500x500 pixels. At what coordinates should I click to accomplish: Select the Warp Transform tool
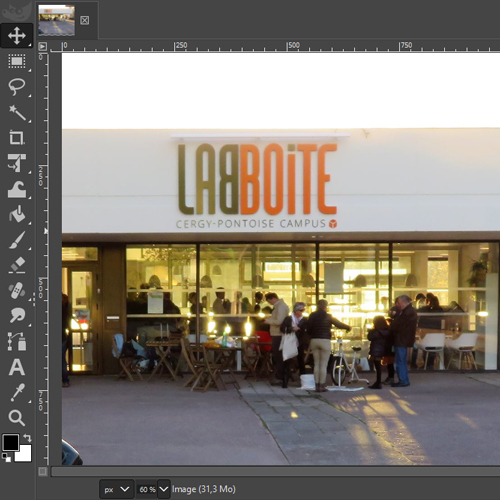pyautogui.click(x=17, y=189)
